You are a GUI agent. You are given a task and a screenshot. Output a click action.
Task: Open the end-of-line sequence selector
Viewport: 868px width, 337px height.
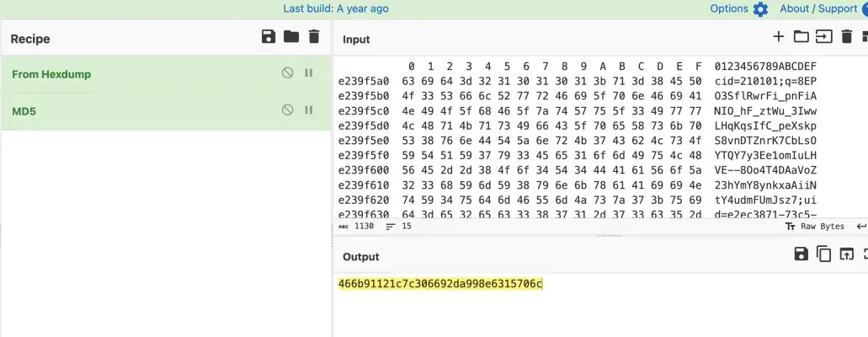point(860,227)
